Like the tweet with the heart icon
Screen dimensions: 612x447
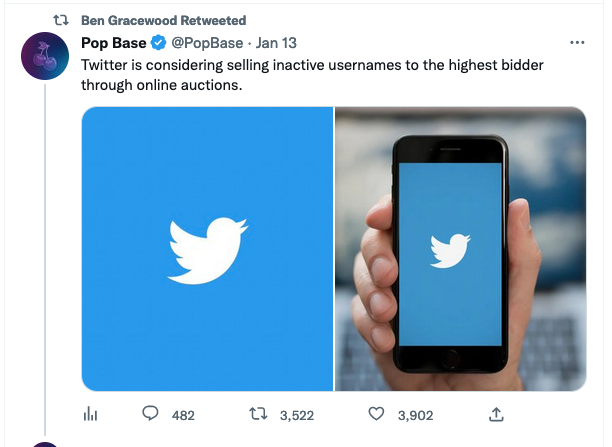[x=377, y=413]
